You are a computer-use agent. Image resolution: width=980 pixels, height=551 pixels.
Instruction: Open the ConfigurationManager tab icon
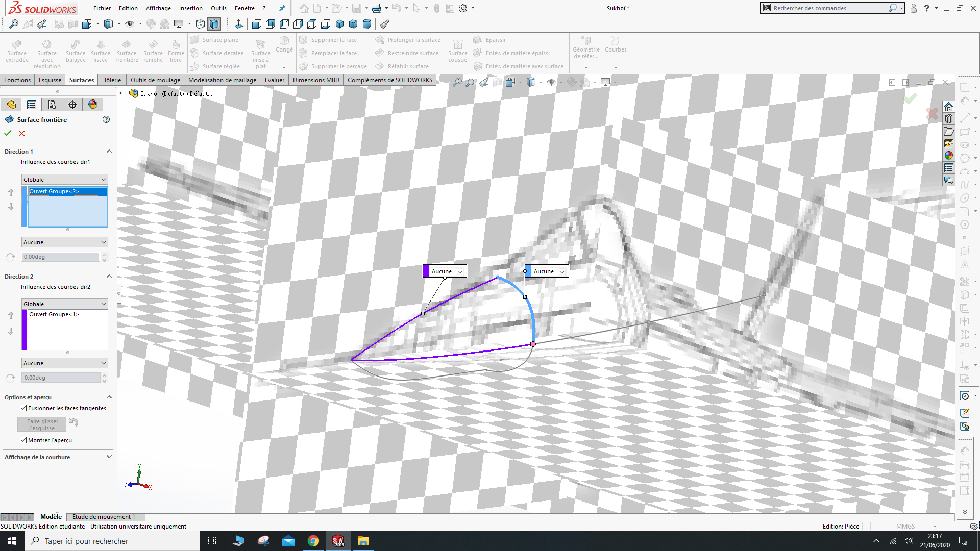pos(52,105)
